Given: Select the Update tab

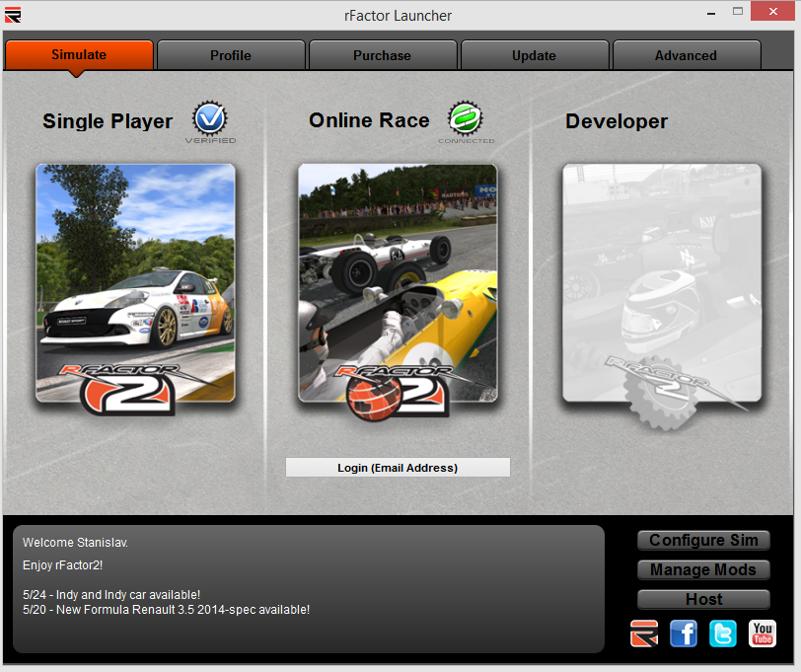Looking at the screenshot, I should [534, 55].
